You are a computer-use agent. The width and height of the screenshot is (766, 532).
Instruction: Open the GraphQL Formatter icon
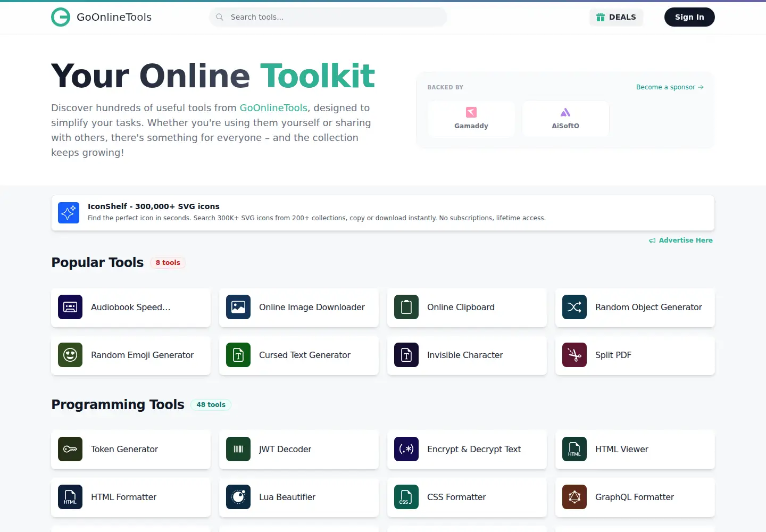[x=574, y=497]
